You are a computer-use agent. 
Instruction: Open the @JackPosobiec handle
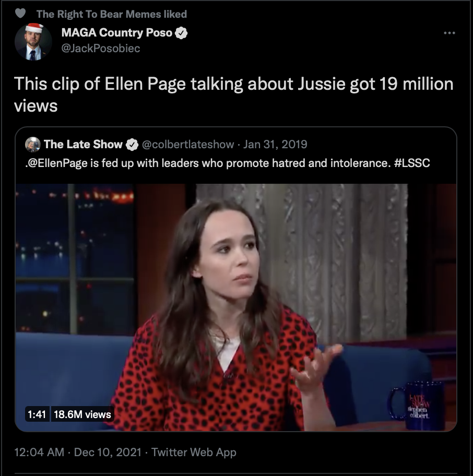pos(101,48)
